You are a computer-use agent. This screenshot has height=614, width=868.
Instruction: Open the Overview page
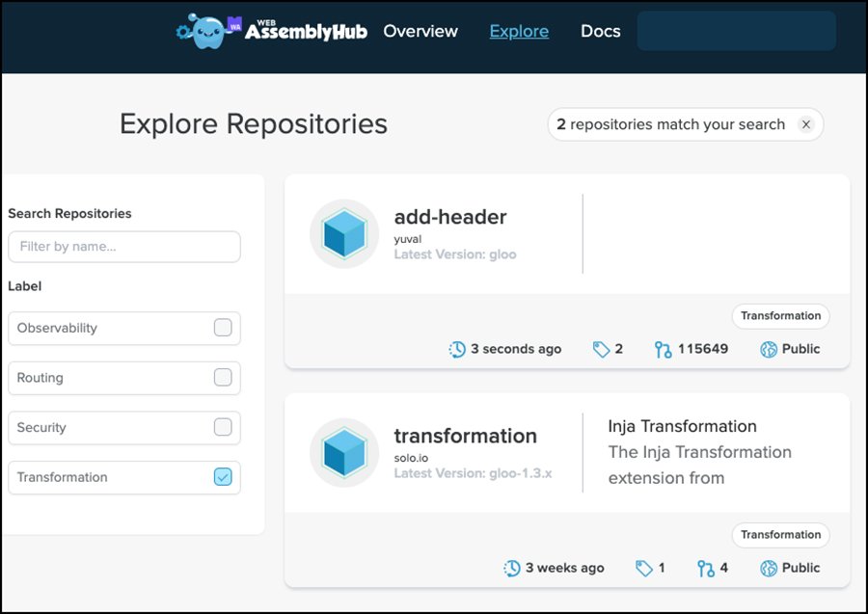420,31
